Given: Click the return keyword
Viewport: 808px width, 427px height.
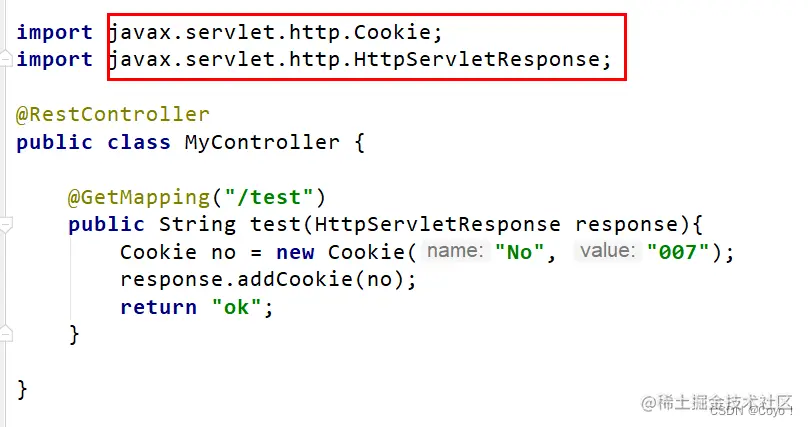Looking at the screenshot, I should point(158,307).
